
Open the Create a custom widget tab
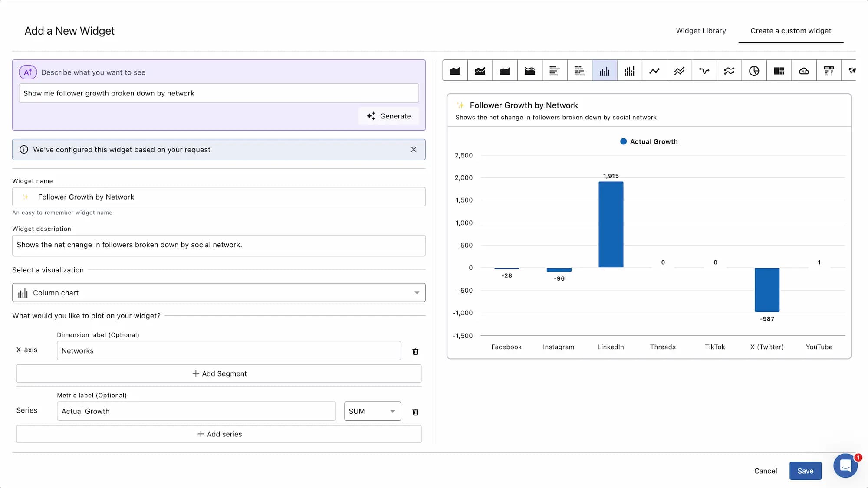coord(791,31)
